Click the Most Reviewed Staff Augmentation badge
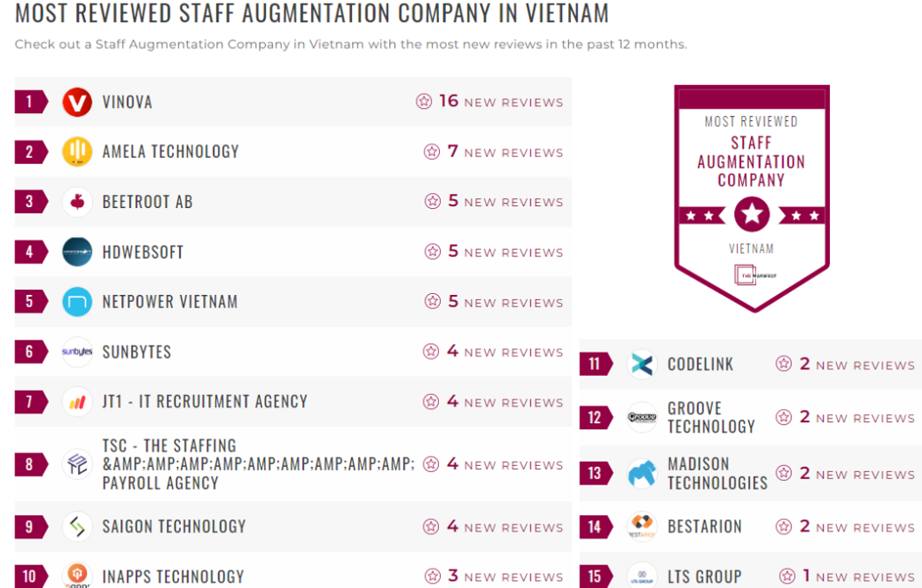 tap(752, 197)
